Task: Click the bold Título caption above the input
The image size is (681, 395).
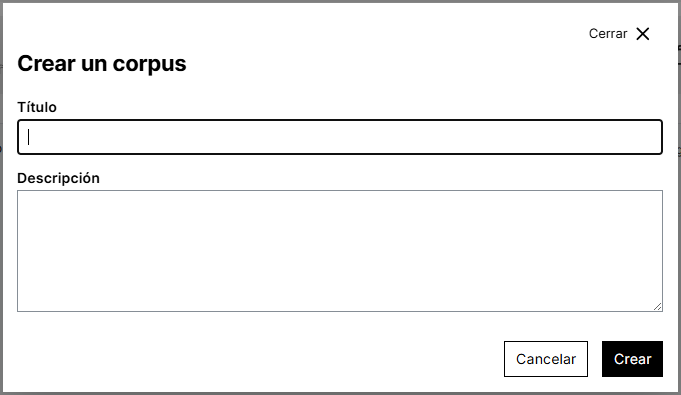Action: (37, 107)
